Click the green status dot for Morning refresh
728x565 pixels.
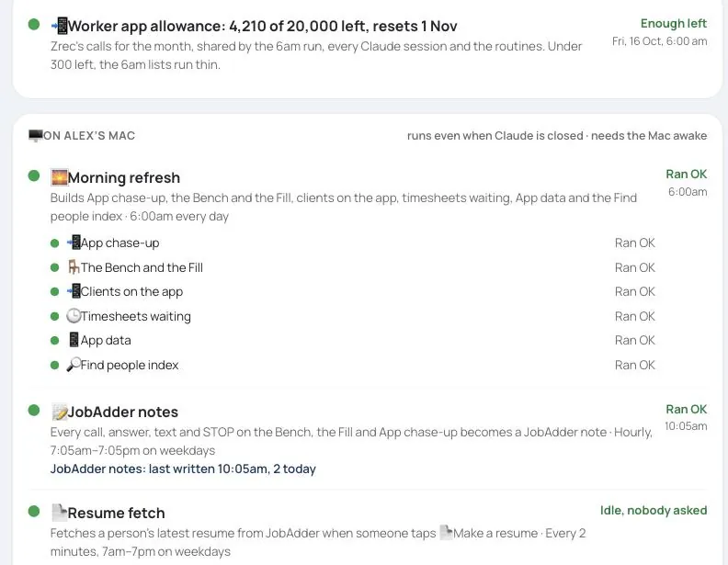point(34,175)
